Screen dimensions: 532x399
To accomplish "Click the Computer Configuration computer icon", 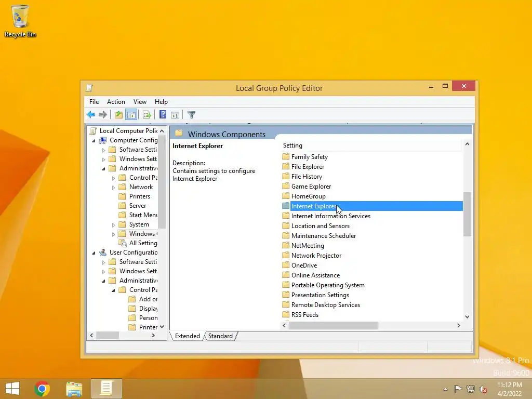I will (103, 140).
